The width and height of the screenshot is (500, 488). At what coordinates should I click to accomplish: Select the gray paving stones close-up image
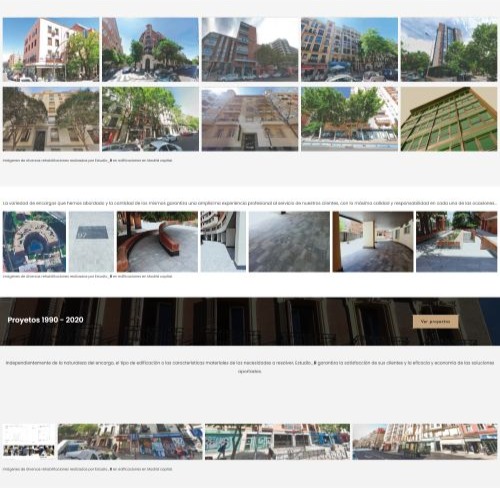pos(289,242)
